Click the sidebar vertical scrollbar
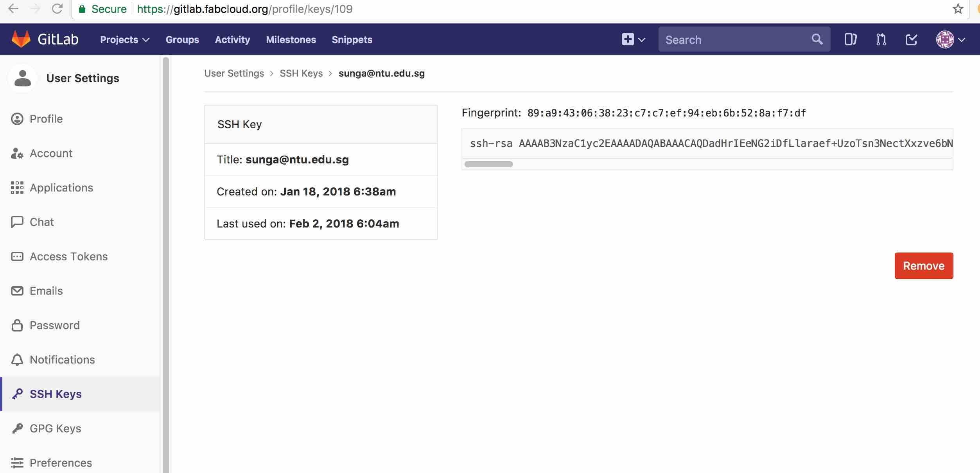 coord(166,235)
